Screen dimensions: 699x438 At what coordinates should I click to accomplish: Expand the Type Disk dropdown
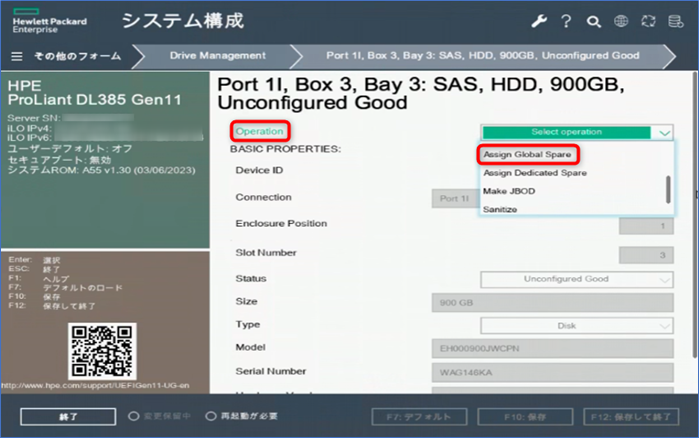[x=577, y=326]
